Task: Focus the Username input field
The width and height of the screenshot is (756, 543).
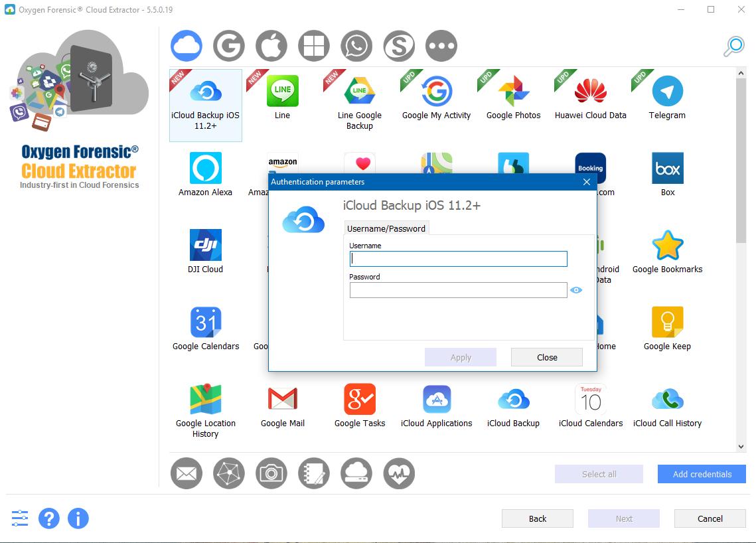Action: click(458, 259)
